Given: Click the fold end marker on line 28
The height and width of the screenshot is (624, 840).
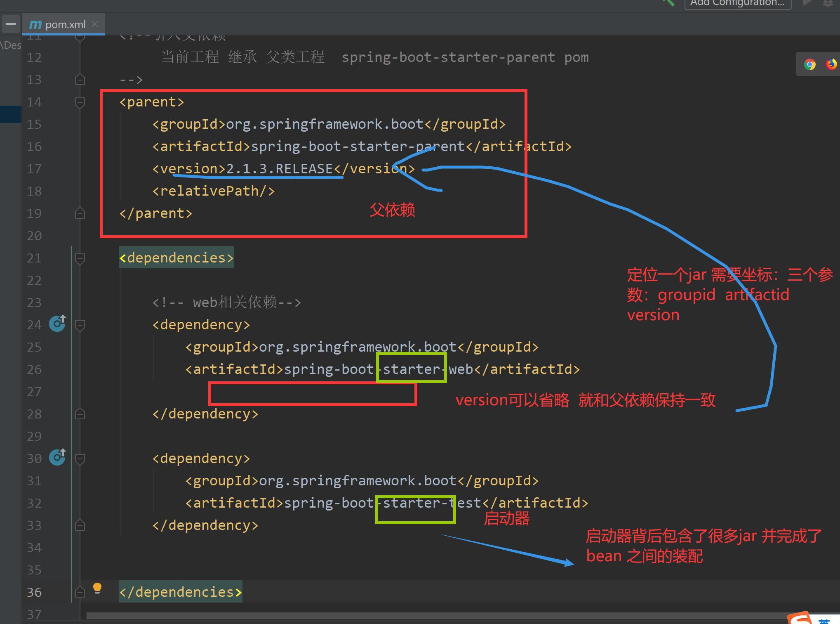Looking at the screenshot, I should 80,414.
